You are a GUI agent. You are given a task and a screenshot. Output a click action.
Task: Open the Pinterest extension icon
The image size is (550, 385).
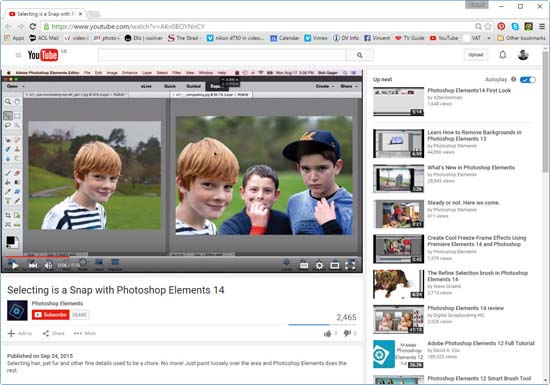pos(501,26)
